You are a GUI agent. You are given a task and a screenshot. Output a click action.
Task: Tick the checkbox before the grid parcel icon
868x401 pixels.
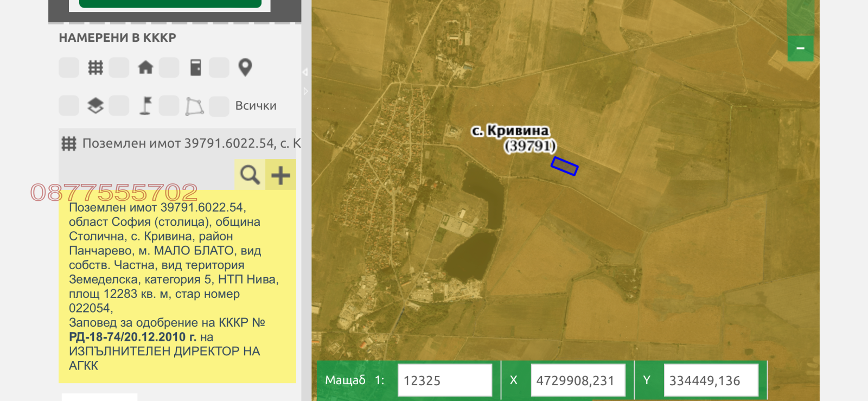[69, 68]
